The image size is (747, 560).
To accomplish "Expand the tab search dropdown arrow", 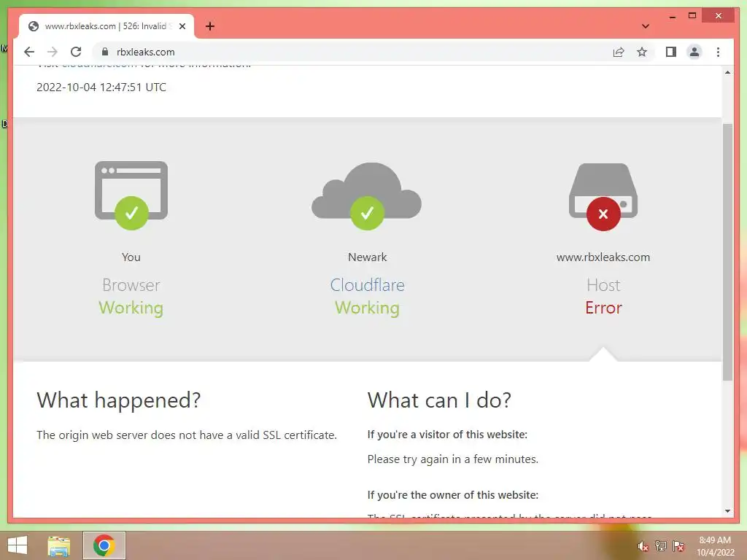I will pyautogui.click(x=646, y=26).
